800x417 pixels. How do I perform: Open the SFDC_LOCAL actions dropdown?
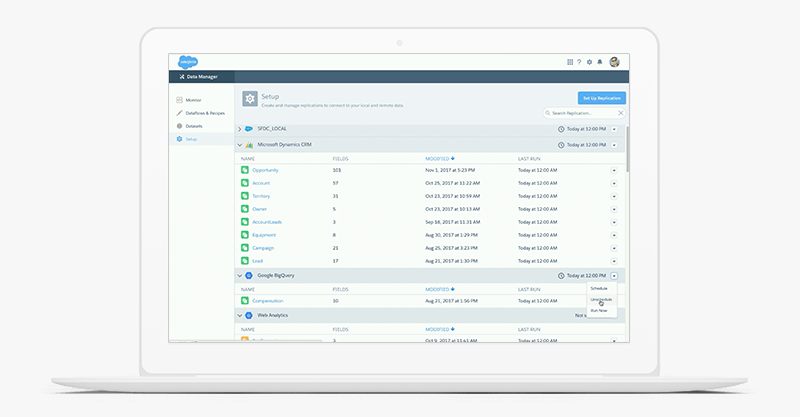pyautogui.click(x=614, y=129)
